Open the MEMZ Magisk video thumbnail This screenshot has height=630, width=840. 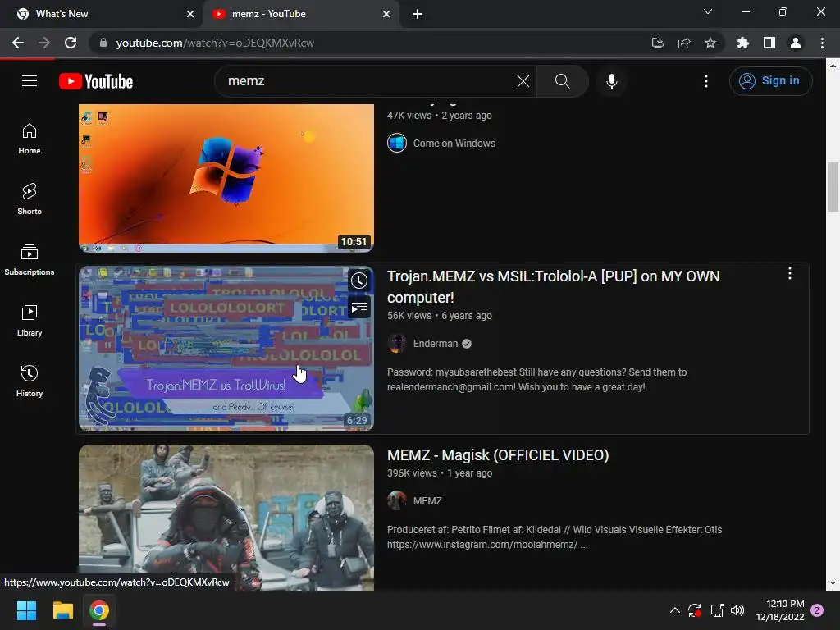226,518
